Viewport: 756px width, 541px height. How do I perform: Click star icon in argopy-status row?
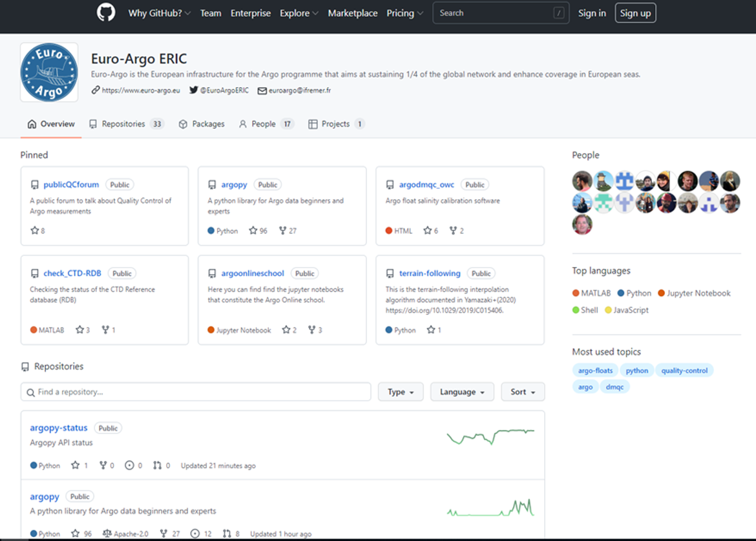(x=75, y=465)
